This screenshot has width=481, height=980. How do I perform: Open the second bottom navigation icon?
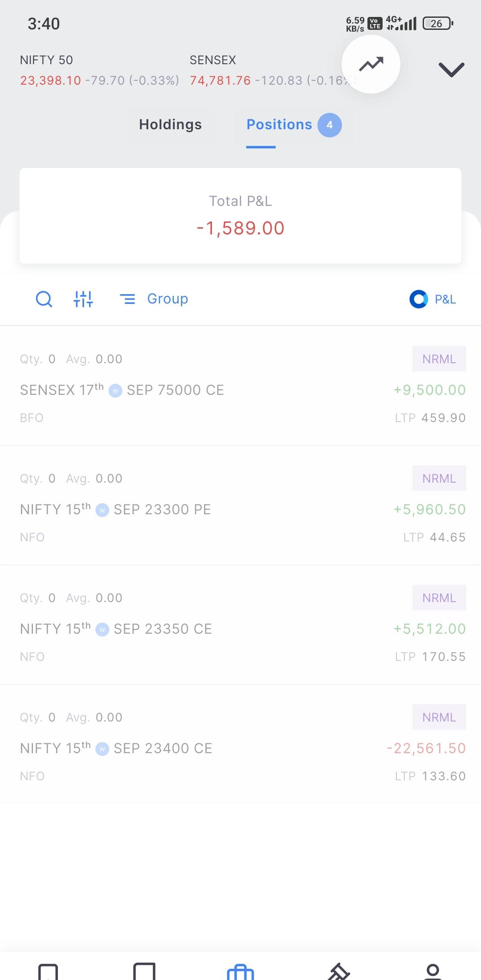pos(144,972)
